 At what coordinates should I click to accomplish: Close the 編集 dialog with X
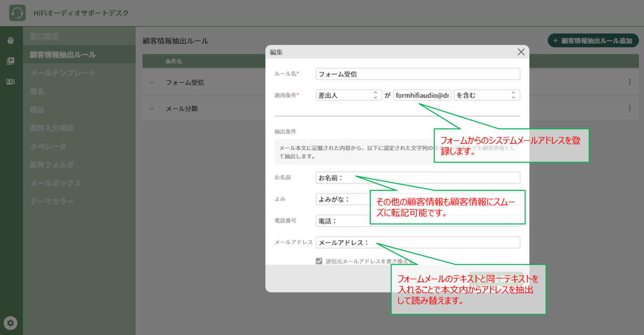pyautogui.click(x=521, y=52)
